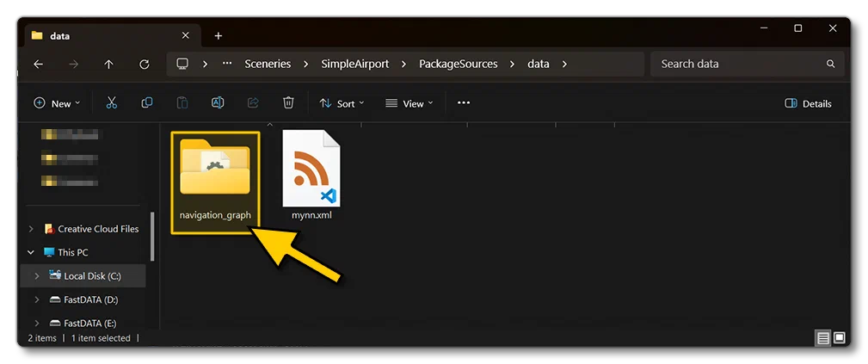Open chevron after Sceneries breadcrumb
Viewport: 868px width, 364px height.
point(306,65)
